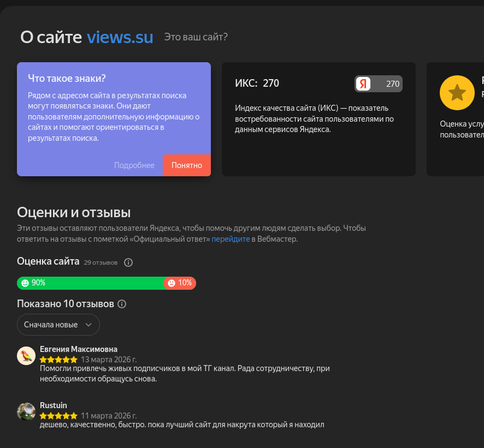Open the 'Сначала новые' sorting dropdown

tap(58, 325)
